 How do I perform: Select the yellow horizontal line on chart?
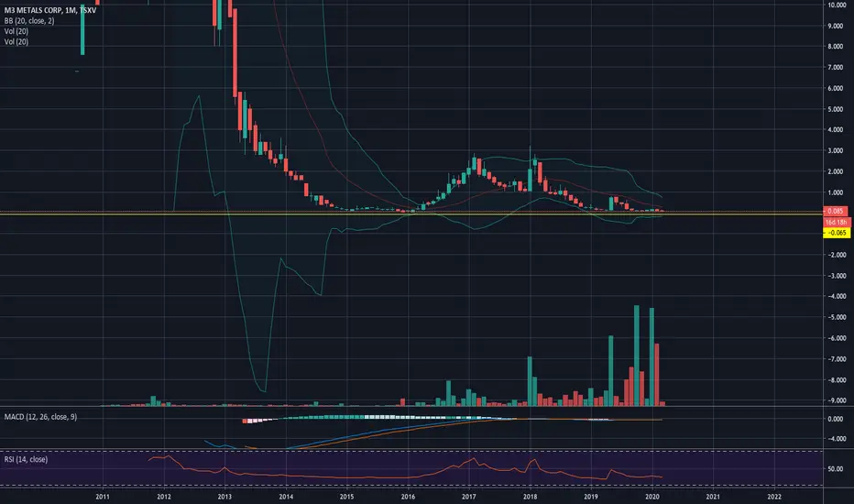pos(411,214)
